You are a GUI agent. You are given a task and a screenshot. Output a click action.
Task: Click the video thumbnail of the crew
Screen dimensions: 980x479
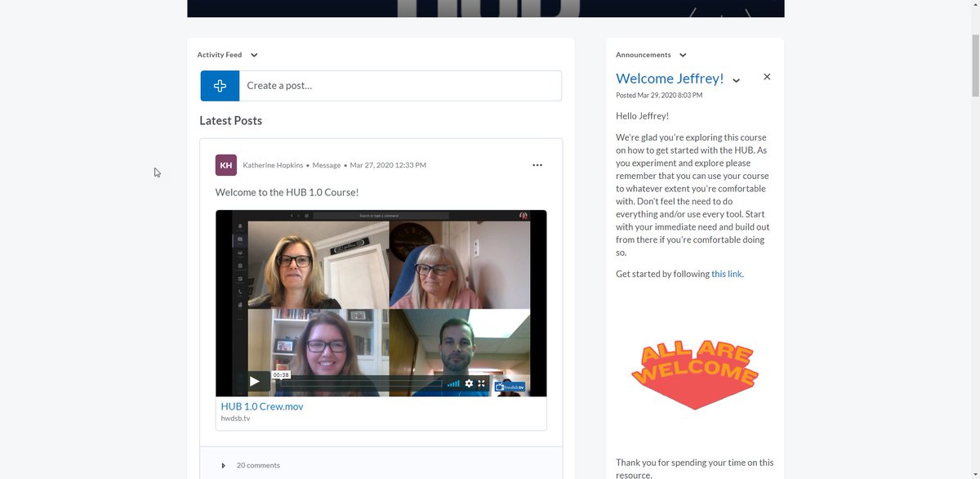(381, 303)
